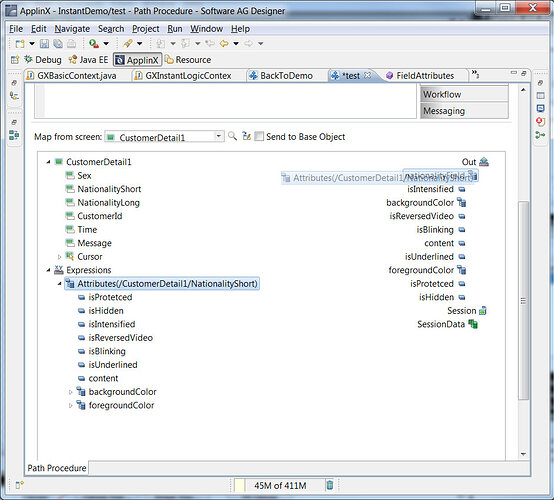Collapse the CustomerDetail1 tree node

[x=48, y=162]
